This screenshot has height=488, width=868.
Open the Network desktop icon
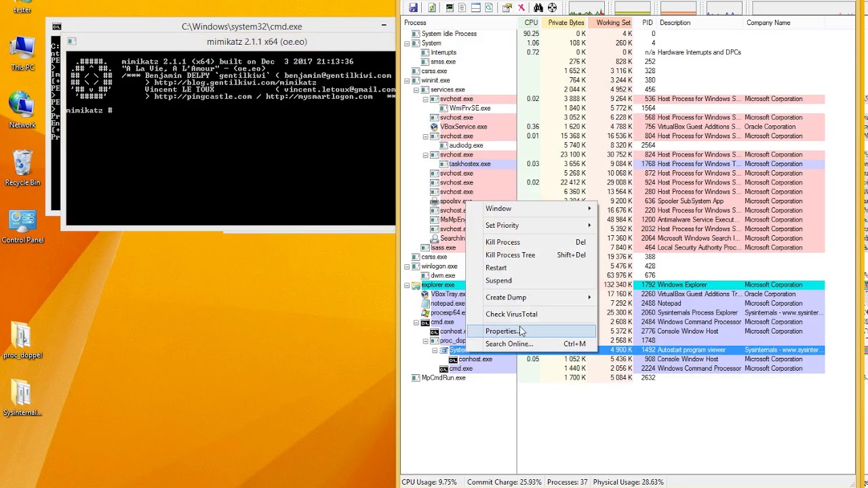(x=22, y=110)
